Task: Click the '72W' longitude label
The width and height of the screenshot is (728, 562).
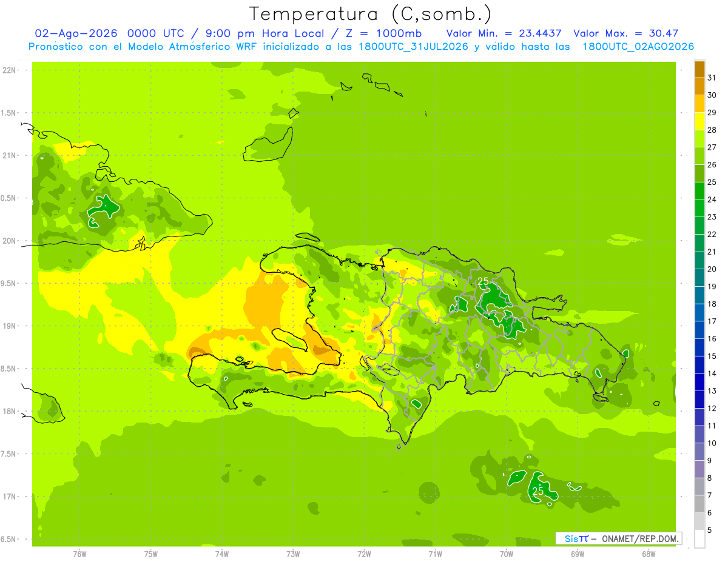Action: pyautogui.click(x=364, y=554)
